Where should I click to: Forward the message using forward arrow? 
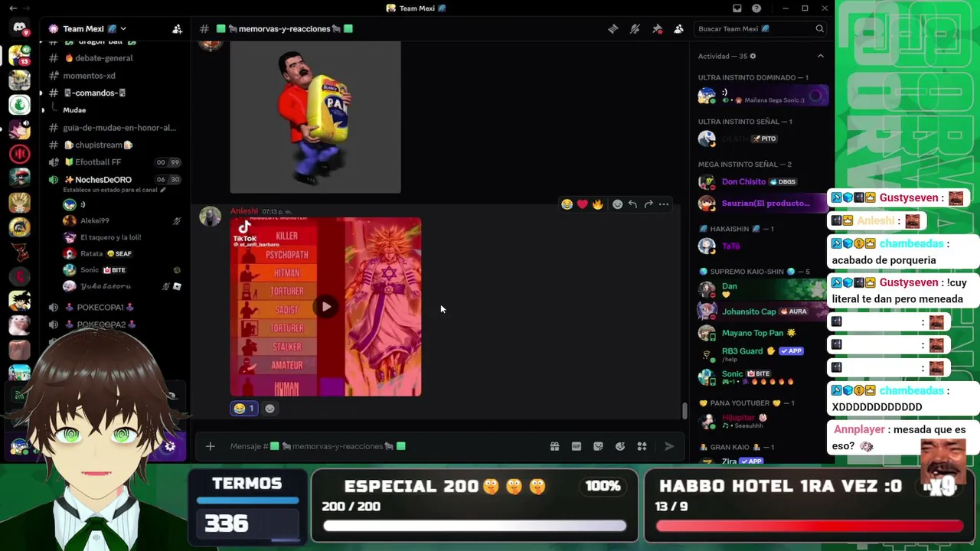(x=648, y=204)
